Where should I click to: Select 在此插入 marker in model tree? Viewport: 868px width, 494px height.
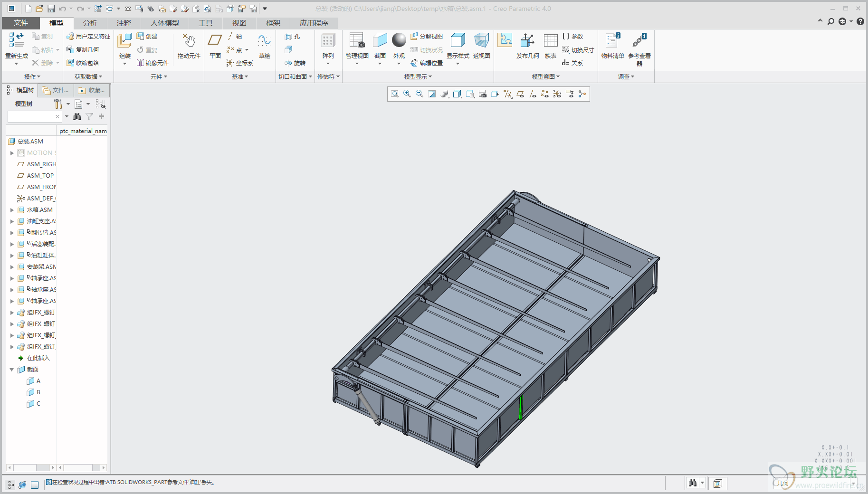pos(33,358)
